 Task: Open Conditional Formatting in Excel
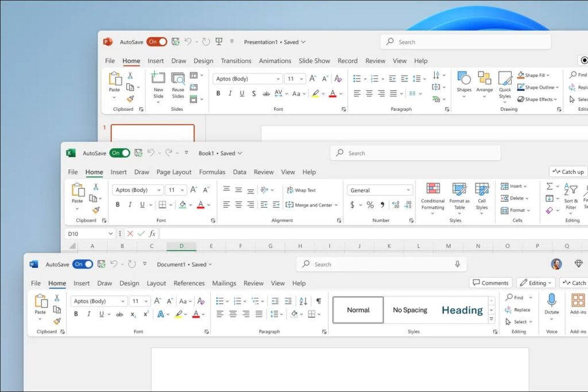pyautogui.click(x=432, y=198)
